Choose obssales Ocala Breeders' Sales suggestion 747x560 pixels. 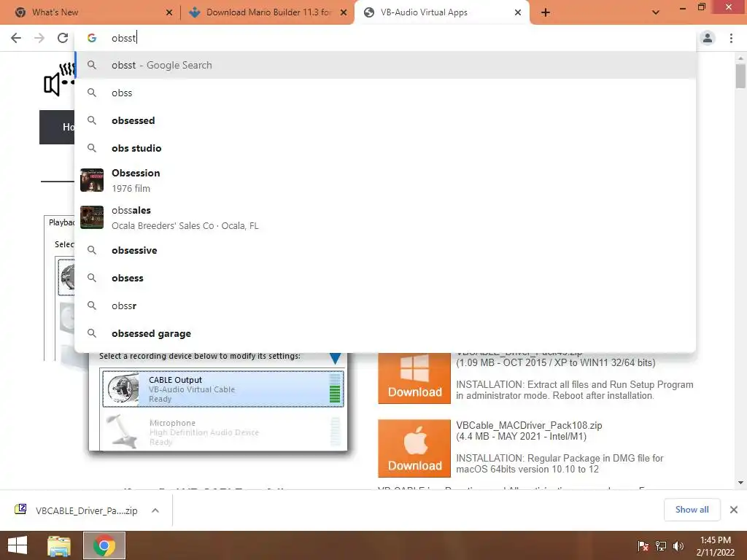(x=385, y=217)
